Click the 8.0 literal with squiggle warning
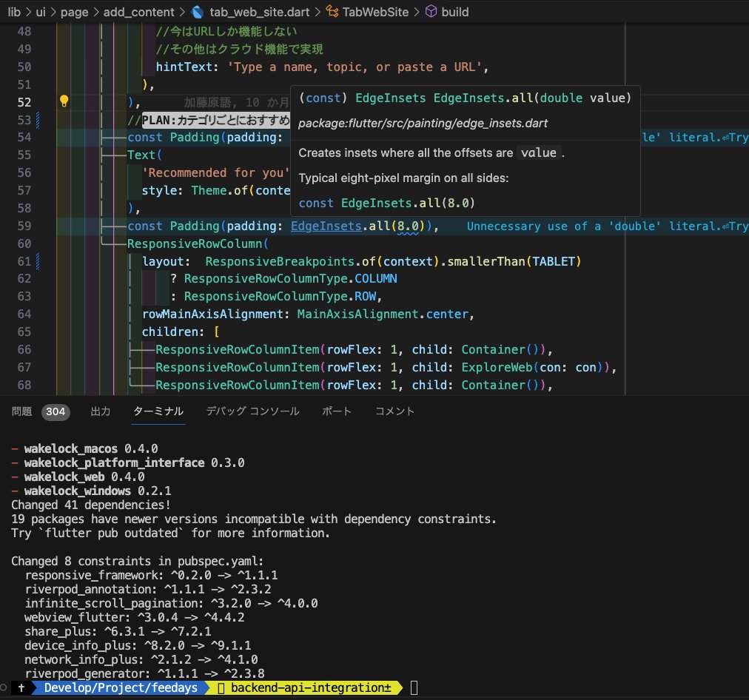 click(408, 226)
